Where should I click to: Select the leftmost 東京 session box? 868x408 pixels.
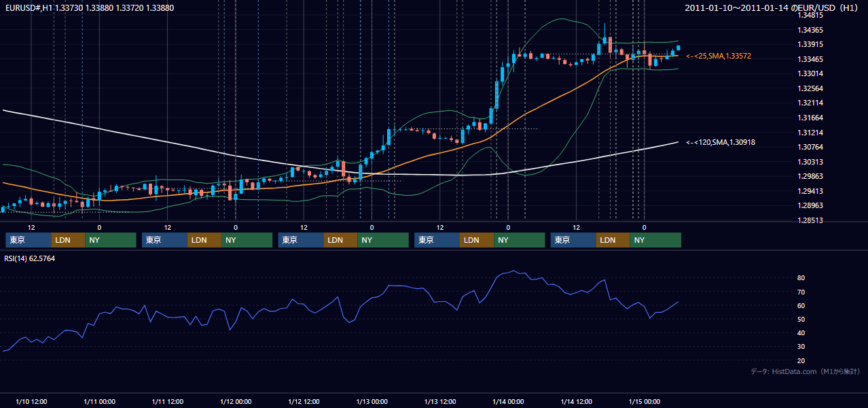[x=29, y=240]
